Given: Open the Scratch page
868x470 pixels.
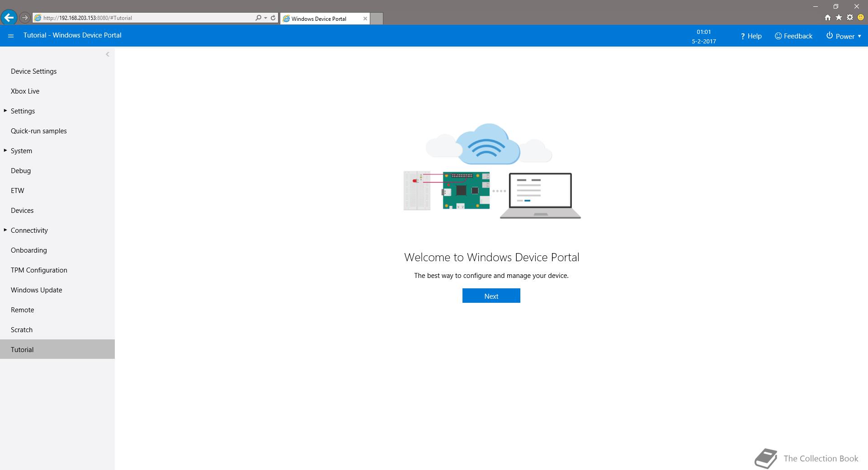Looking at the screenshot, I should pyautogui.click(x=57, y=330).
